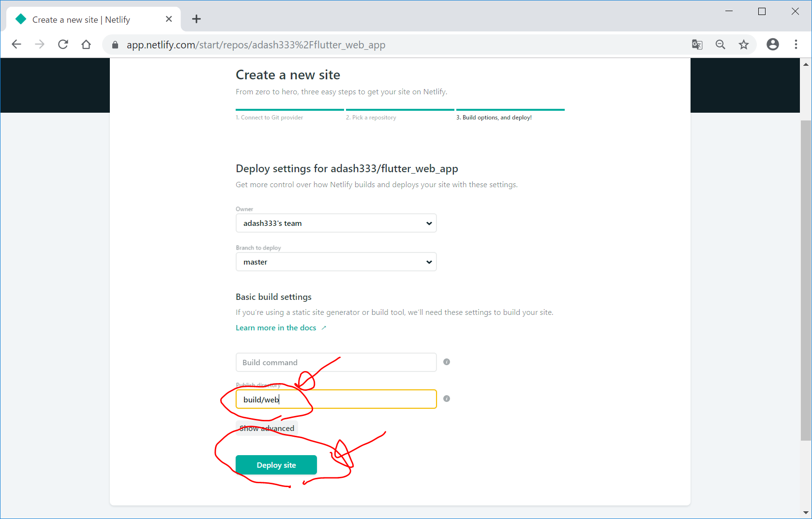Open the Chrome three-dot menu
Screen dimensions: 812x519
(x=796, y=44)
